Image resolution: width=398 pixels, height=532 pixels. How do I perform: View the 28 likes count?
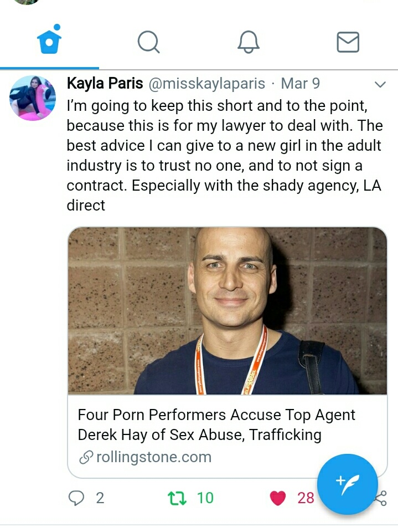306,498
